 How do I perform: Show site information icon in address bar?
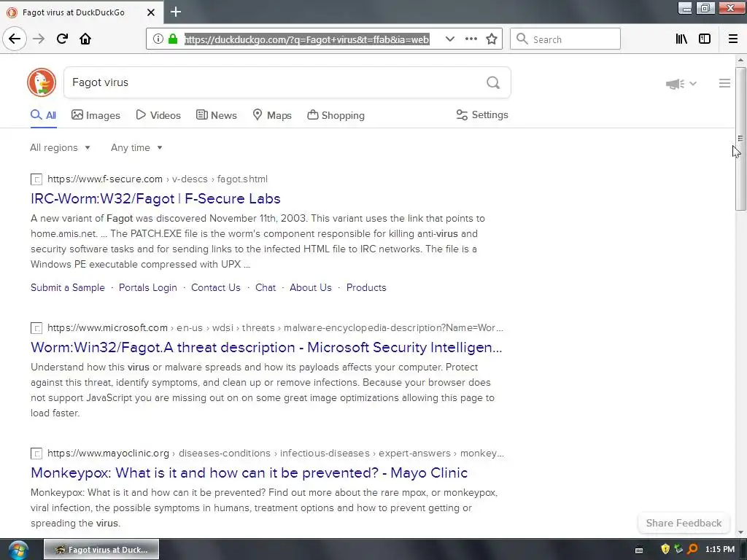[158, 39]
